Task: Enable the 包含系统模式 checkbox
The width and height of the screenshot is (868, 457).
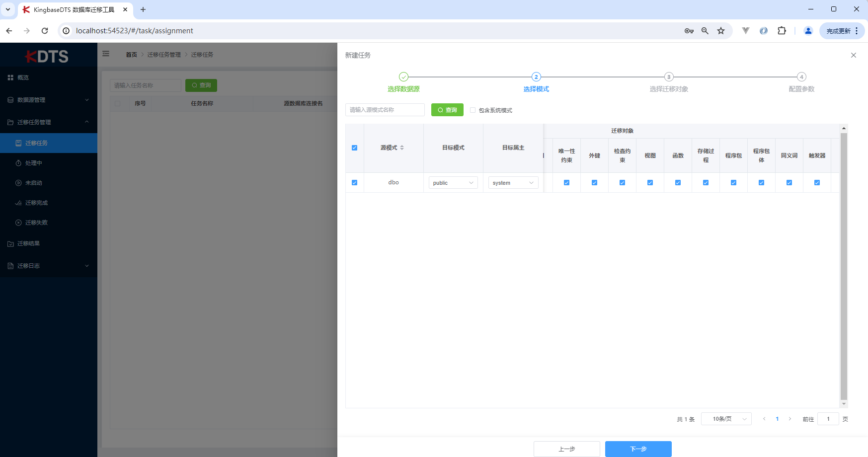Action: click(x=473, y=110)
